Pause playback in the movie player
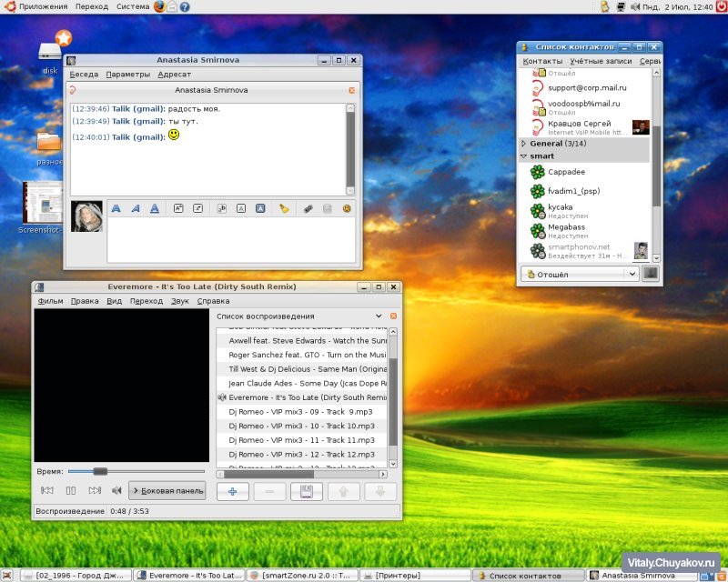Screen dimensions: 728x582 click(x=71, y=490)
